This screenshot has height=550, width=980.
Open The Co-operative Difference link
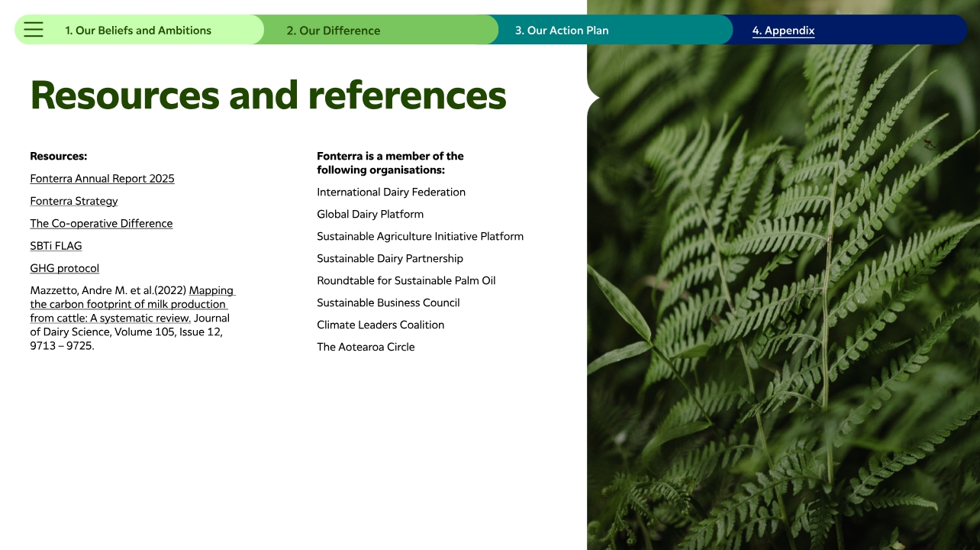(102, 224)
